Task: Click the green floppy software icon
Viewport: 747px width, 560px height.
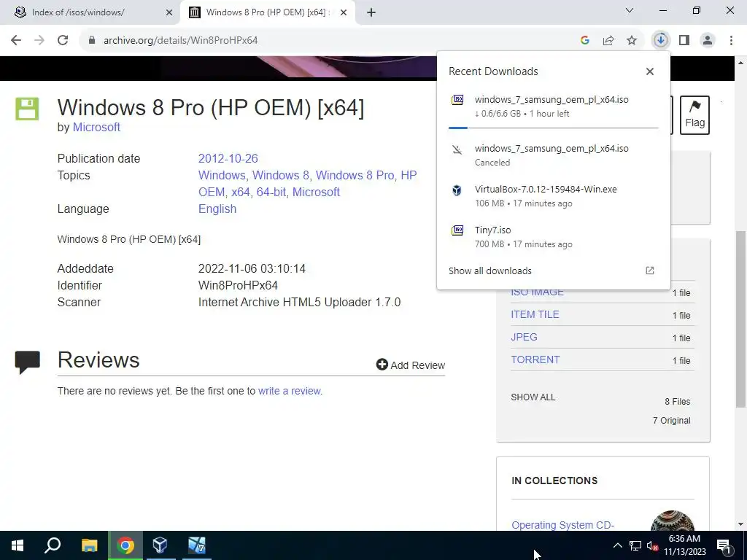Action: point(27,109)
